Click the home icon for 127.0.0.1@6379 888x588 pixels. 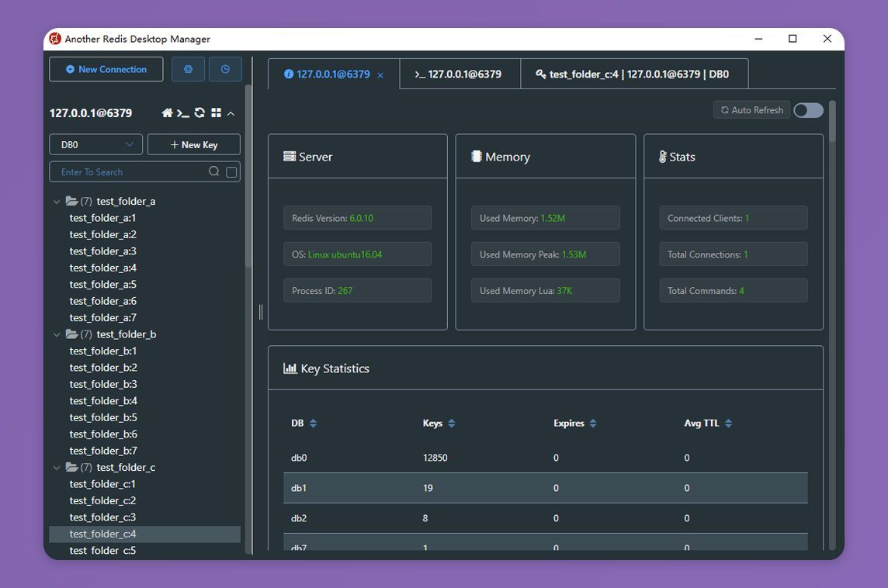click(x=167, y=112)
